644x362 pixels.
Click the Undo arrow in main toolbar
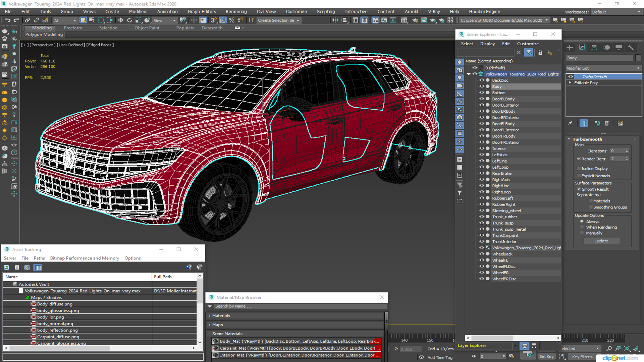[7, 20]
